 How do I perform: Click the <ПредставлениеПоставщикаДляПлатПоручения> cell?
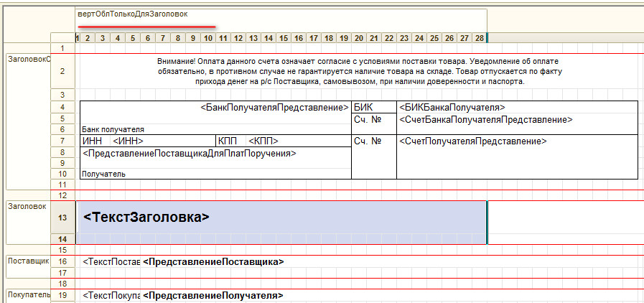[x=190, y=153]
